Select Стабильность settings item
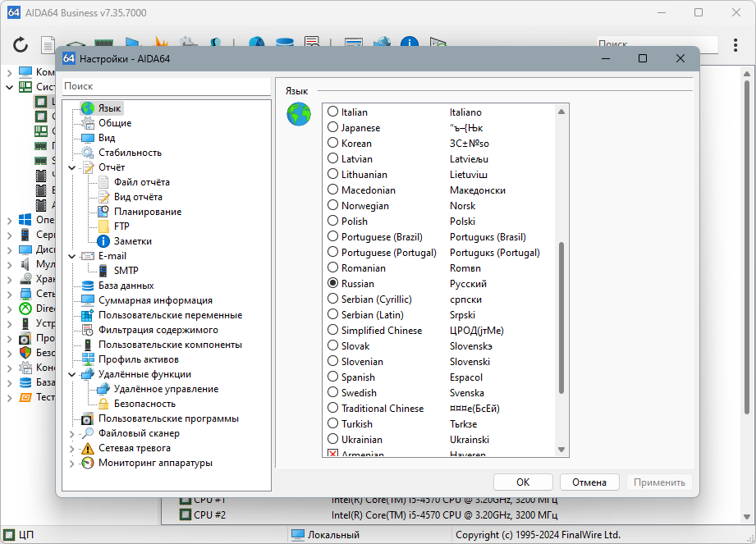 [x=131, y=153]
